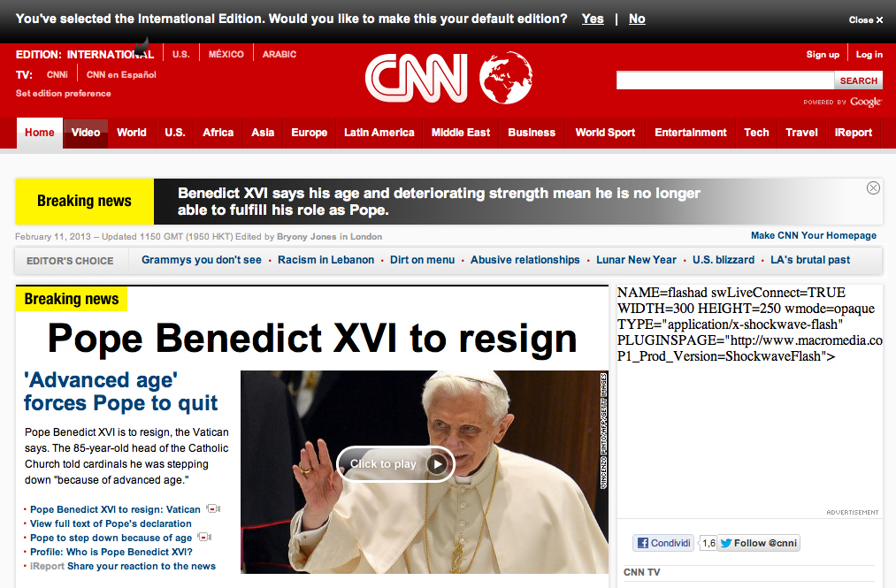Dismiss the breaking news banner
Screen dimensions: 896x588
click(x=873, y=188)
